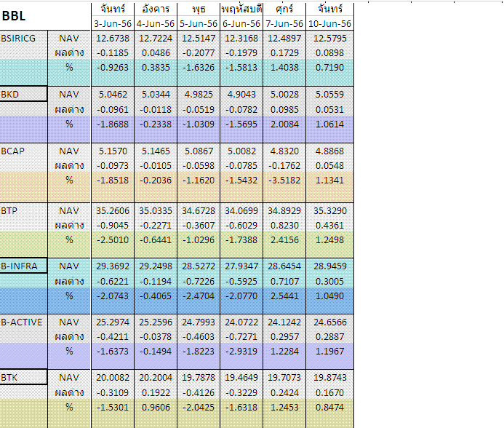
Task: Click BTP percent value -1.7388
Action: (241, 239)
